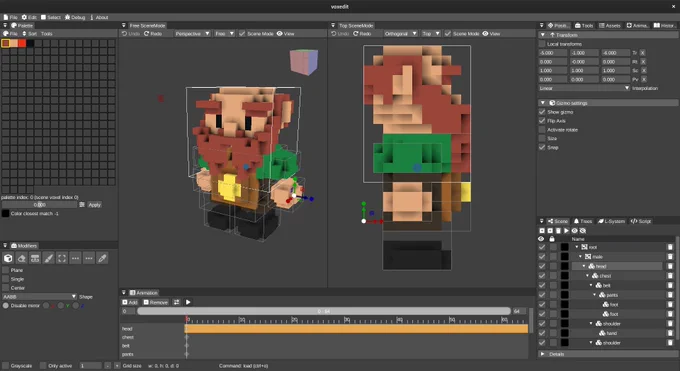Click the animation frame range slider bar
680x371 pixels.
(x=324, y=311)
